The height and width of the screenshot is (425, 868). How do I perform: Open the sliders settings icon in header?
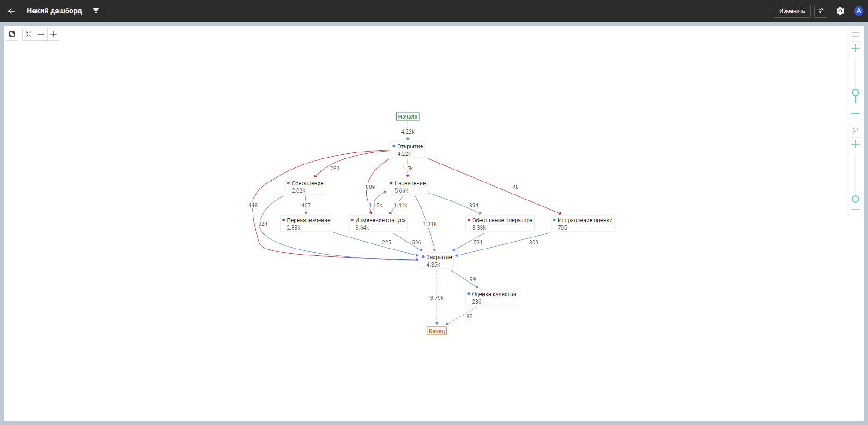click(821, 11)
